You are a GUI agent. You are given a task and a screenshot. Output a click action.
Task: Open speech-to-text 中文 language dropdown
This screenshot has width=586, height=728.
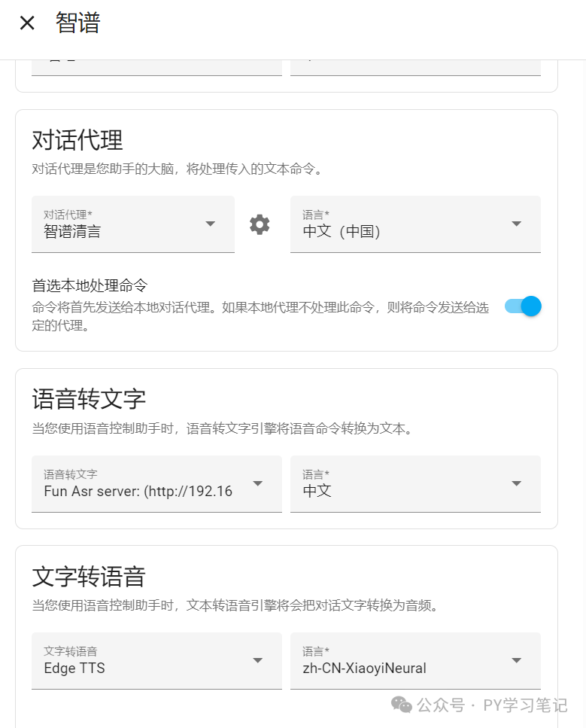(415, 484)
